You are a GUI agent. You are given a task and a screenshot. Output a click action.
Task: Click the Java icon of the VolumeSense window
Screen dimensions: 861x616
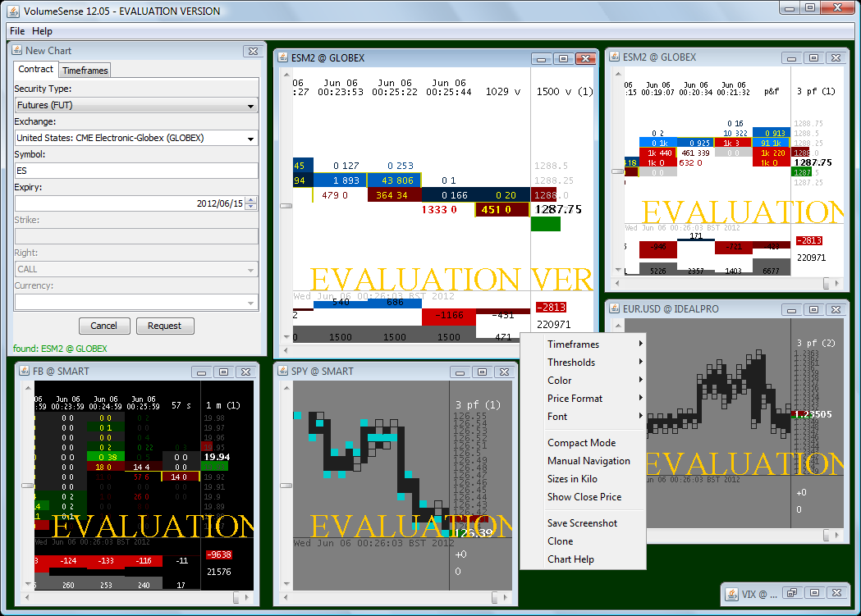coord(11,9)
